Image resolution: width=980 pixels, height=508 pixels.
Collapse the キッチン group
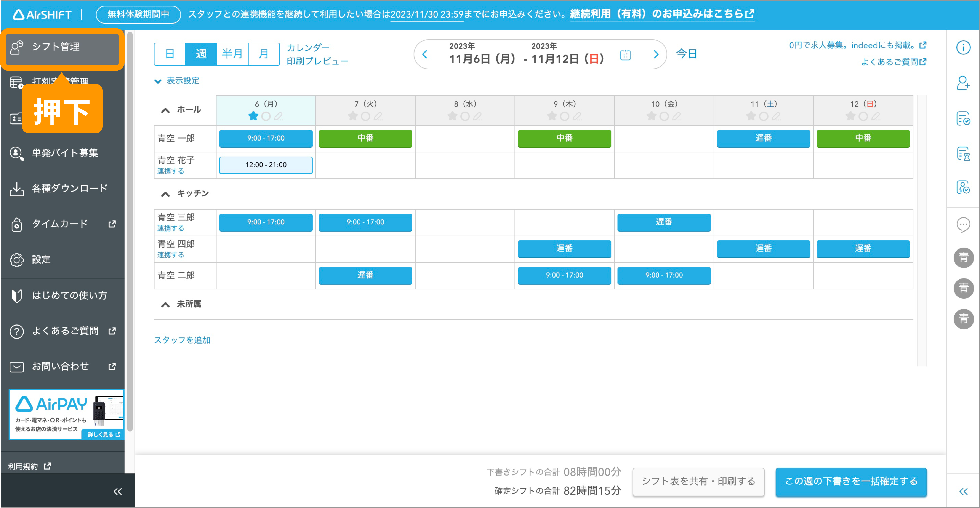165,194
